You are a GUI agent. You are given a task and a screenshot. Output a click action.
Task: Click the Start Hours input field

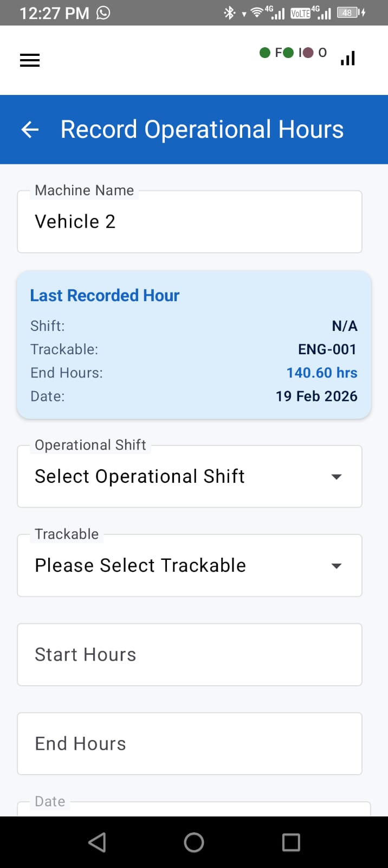pos(190,654)
